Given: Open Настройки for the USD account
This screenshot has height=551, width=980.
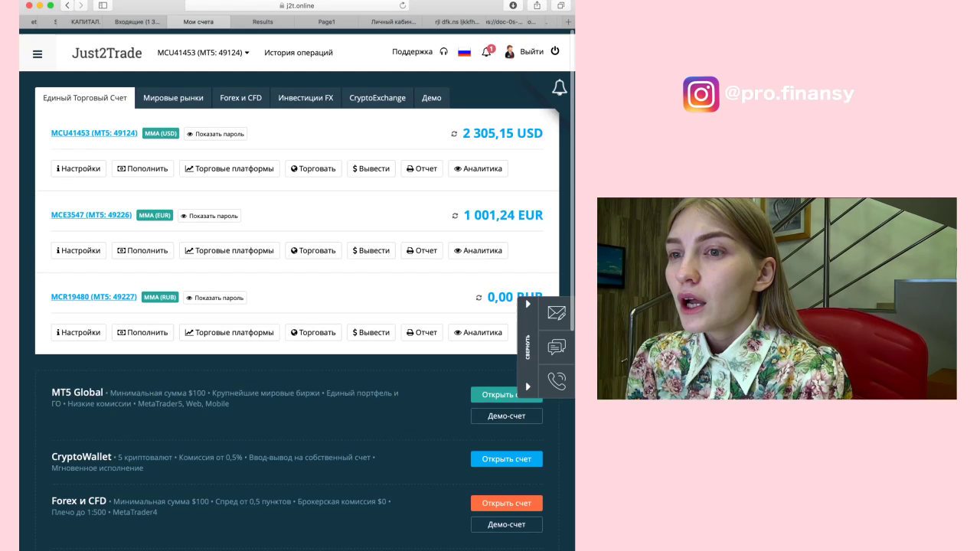Looking at the screenshot, I should [x=79, y=168].
